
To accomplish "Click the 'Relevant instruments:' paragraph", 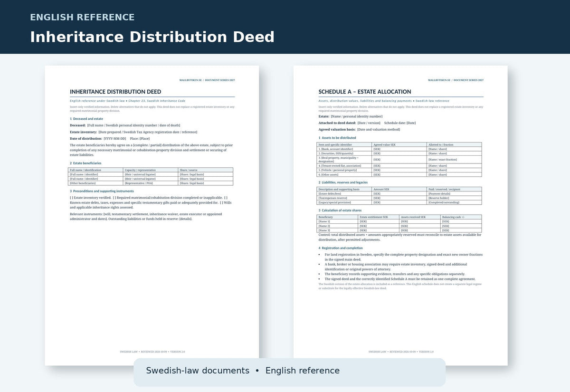I will (146, 216).
